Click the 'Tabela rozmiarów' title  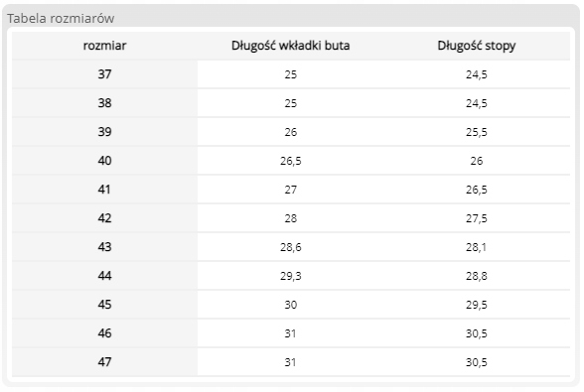tap(61, 18)
